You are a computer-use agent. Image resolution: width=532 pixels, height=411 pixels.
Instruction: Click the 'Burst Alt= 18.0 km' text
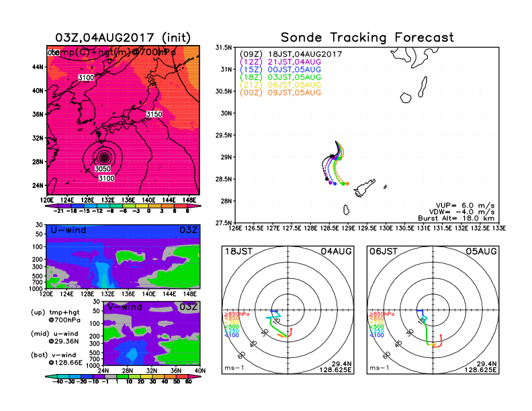[x=456, y=218]
